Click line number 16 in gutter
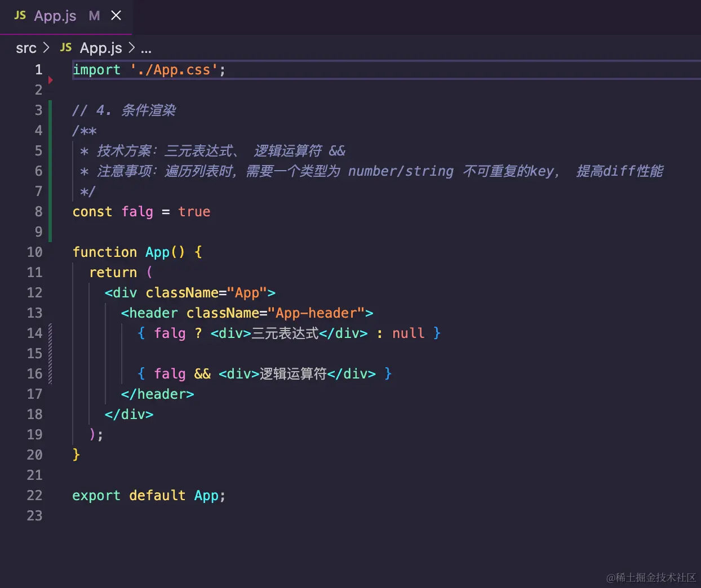This screenshot has width=701, height=588. click(x=34, y=374)
